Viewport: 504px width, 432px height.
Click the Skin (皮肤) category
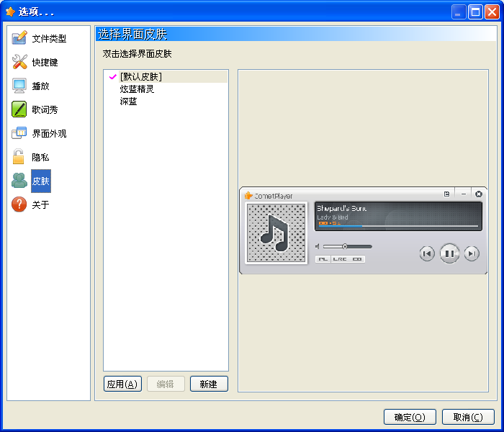click(40, 181)
